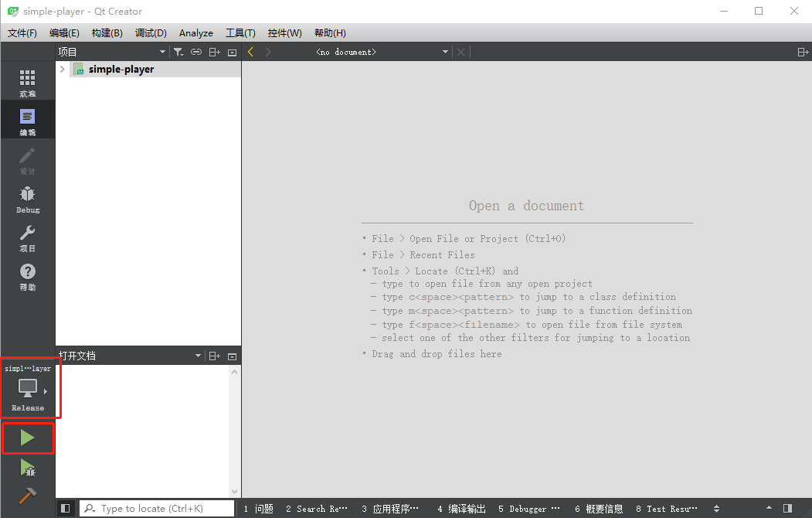812x518 pixels.
Task: Open the filter icon in the 项目 pane
Action: click(x=178, y=52)
